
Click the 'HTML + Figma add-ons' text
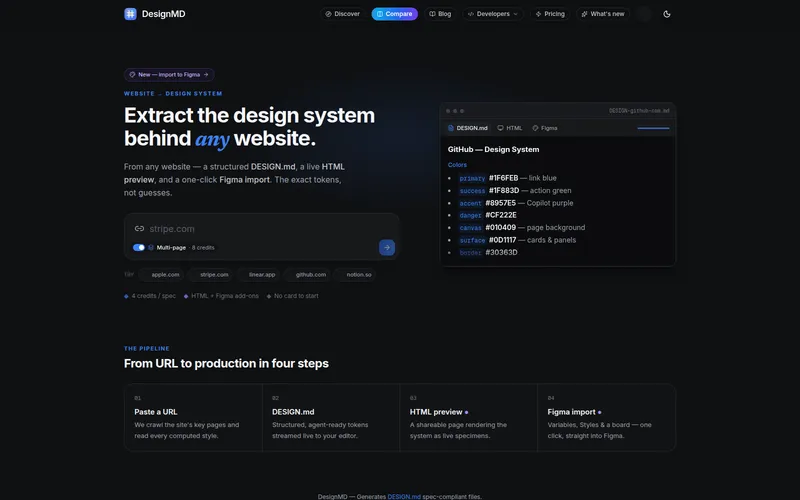pyautogui.click(x=224, y=296)
